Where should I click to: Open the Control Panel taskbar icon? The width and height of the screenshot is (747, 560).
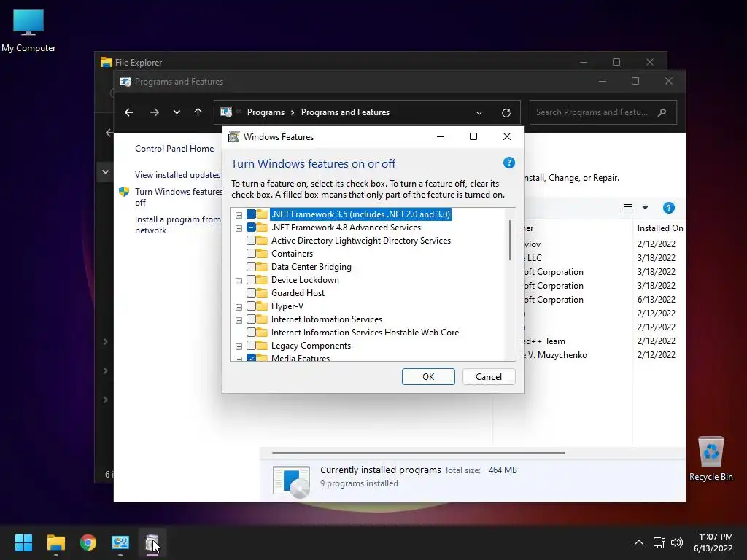(x=120, y=542)
